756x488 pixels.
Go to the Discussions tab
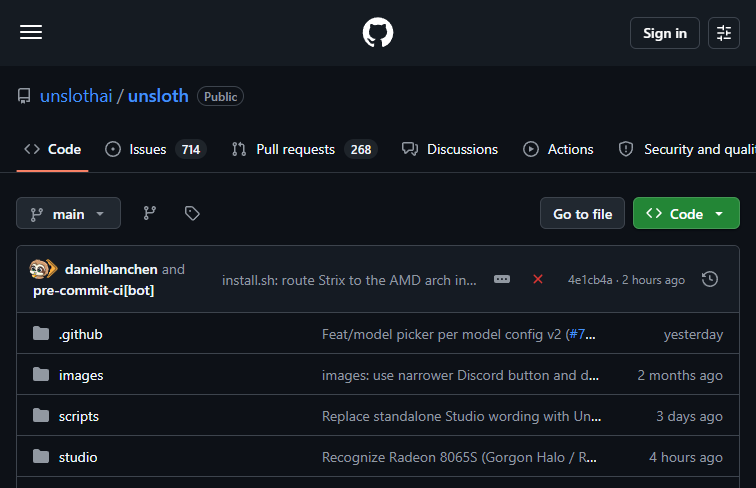(x=450, y=149)
